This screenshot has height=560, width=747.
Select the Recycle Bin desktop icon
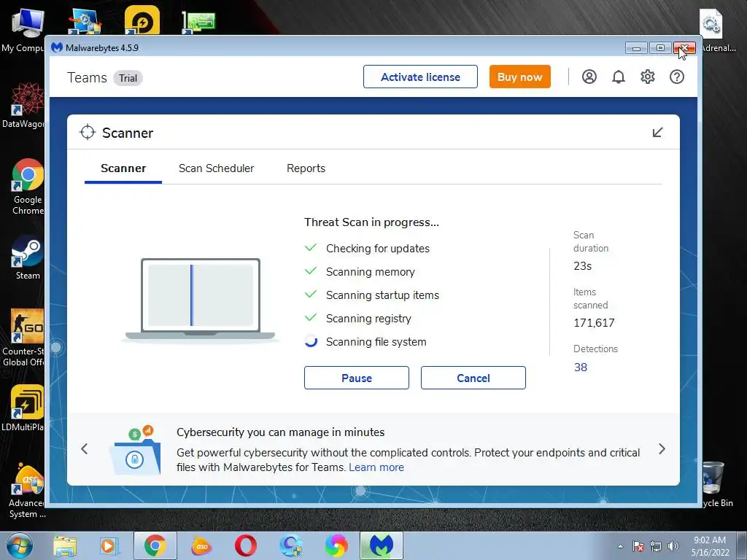[x=716, y=484]
